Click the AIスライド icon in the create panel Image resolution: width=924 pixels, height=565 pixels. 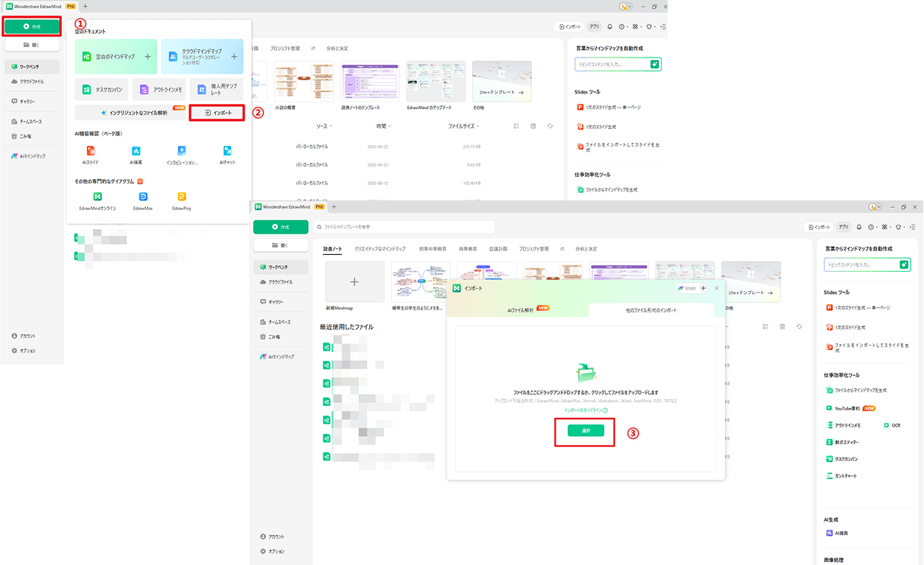[x=91, y=151]
